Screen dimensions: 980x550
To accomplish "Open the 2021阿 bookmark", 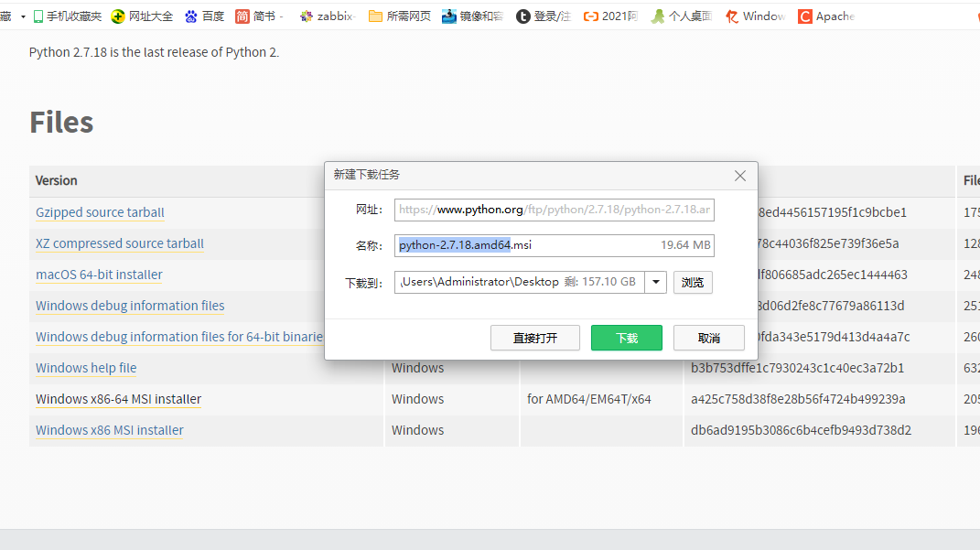I will click(x=610, y=16).
